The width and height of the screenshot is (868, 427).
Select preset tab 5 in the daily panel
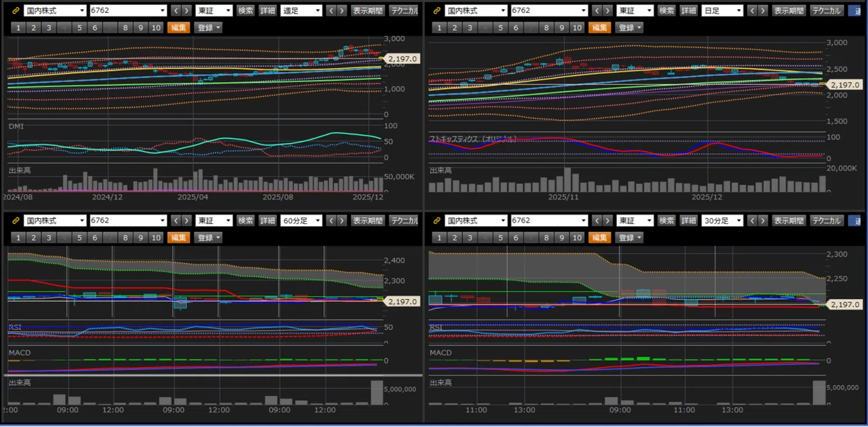tap(500, 27)
